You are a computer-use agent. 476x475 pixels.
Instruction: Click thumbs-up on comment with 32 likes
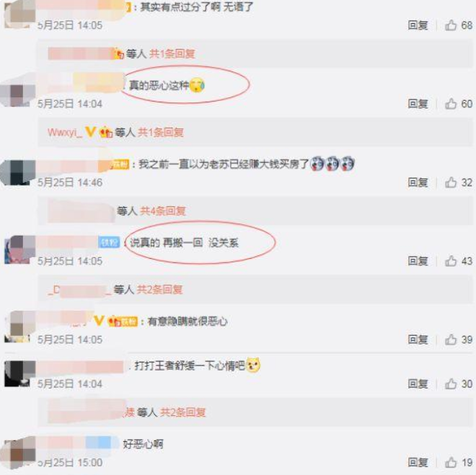coord(451,182)
